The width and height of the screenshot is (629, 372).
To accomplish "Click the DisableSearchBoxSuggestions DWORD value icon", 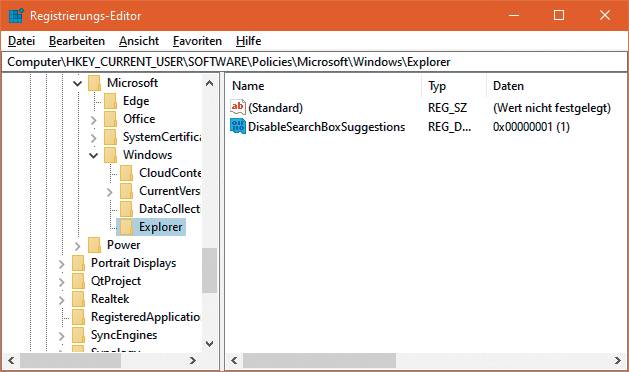I will coord(237,126).
